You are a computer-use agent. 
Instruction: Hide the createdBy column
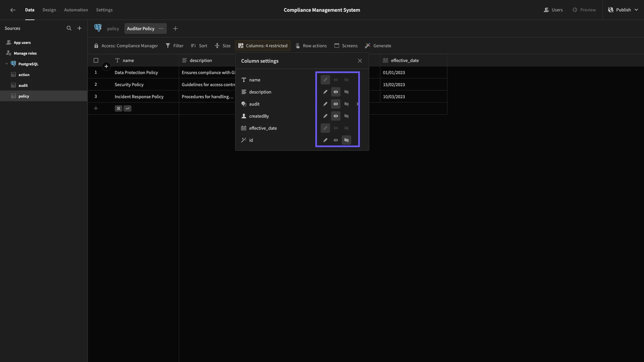pos(346,116)
